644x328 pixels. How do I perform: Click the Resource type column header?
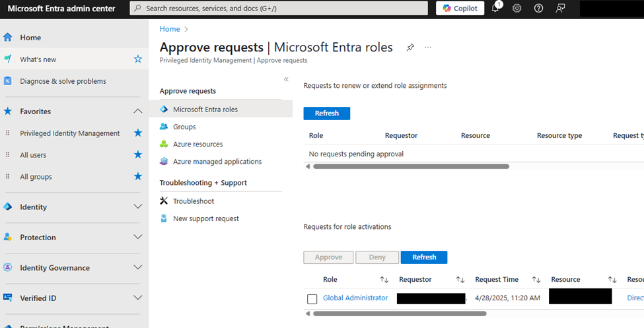click(x=559, y=135)
